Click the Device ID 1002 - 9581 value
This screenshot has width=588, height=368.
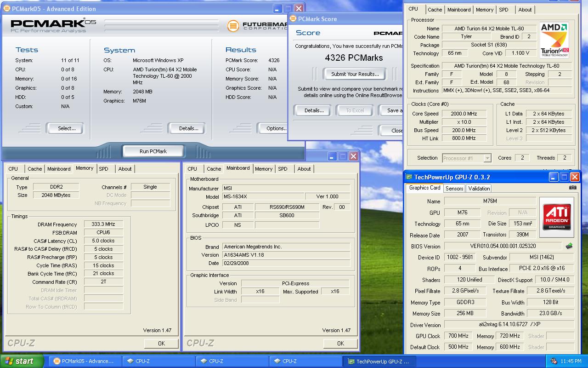(459, 257)
